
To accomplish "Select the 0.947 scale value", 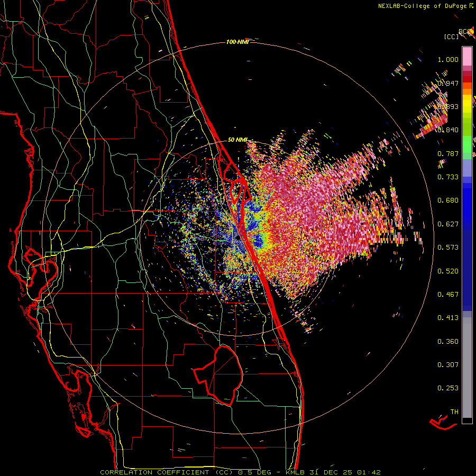I will (448, 83).
